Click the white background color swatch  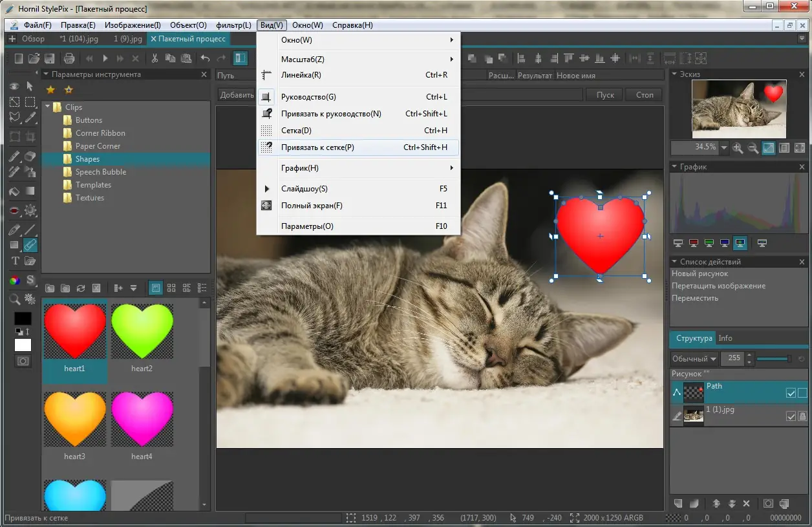23,345
